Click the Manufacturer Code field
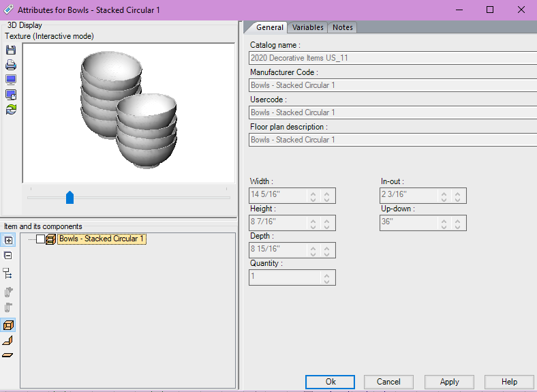537x392 pixels. coord(393,85)
